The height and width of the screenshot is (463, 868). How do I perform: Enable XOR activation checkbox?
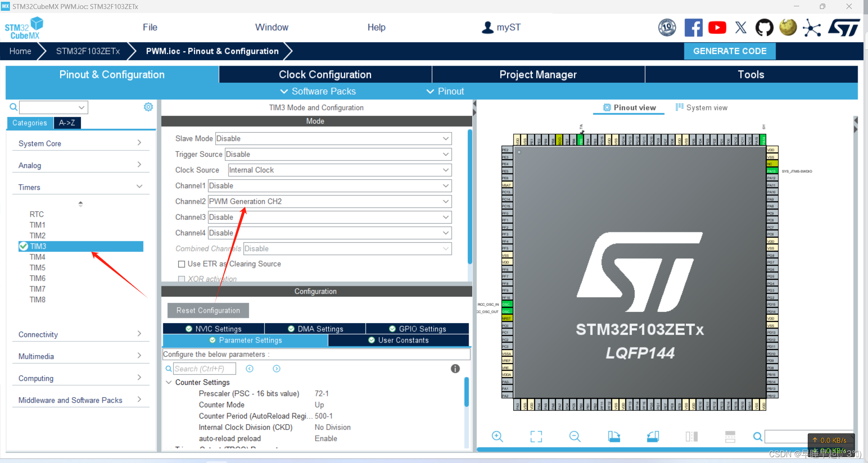pyautogui.click(x=182, y=279)
